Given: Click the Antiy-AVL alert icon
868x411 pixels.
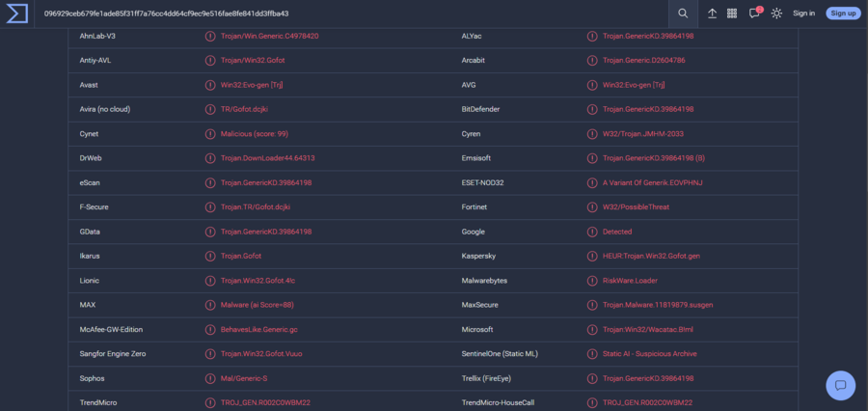Looking at the screenshot, I should (x=210, y=61).
